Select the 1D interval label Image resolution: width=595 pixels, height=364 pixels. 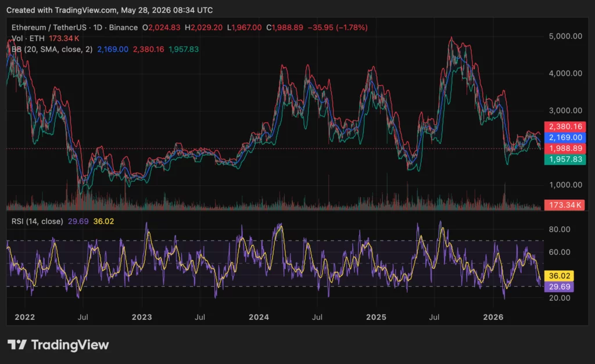click(x=98, y=28)
